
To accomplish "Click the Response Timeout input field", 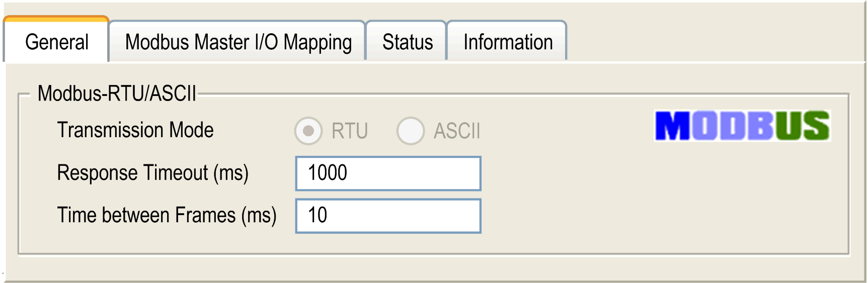I will (388, 173).
